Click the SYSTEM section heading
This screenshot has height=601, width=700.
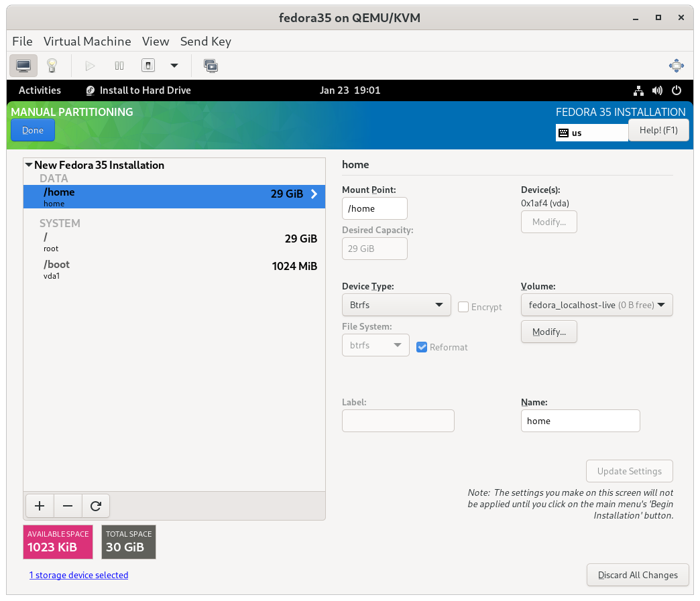click(60, 223)
